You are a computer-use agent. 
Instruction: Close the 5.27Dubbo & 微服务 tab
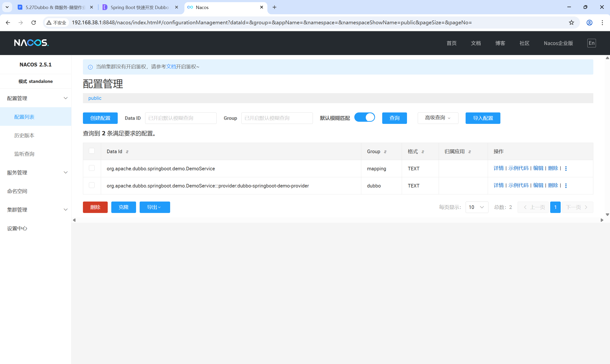(x=91, y=7)
